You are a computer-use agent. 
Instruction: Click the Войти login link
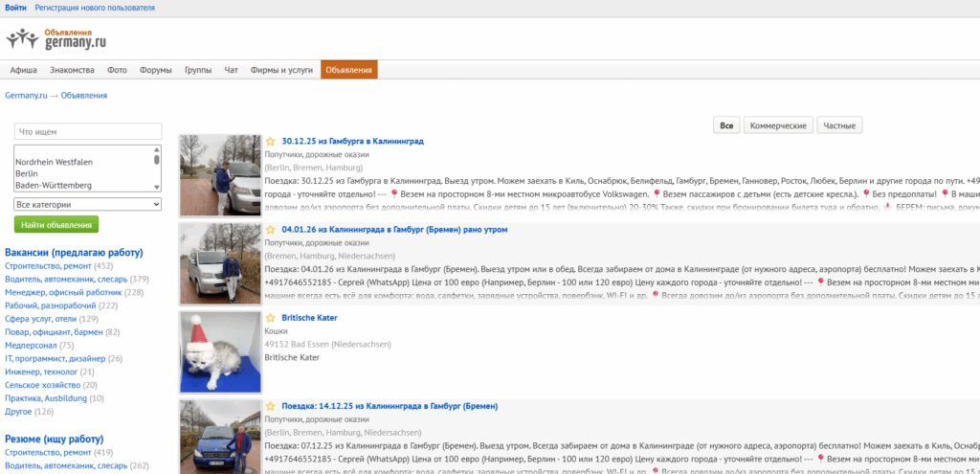coord(15,8)
